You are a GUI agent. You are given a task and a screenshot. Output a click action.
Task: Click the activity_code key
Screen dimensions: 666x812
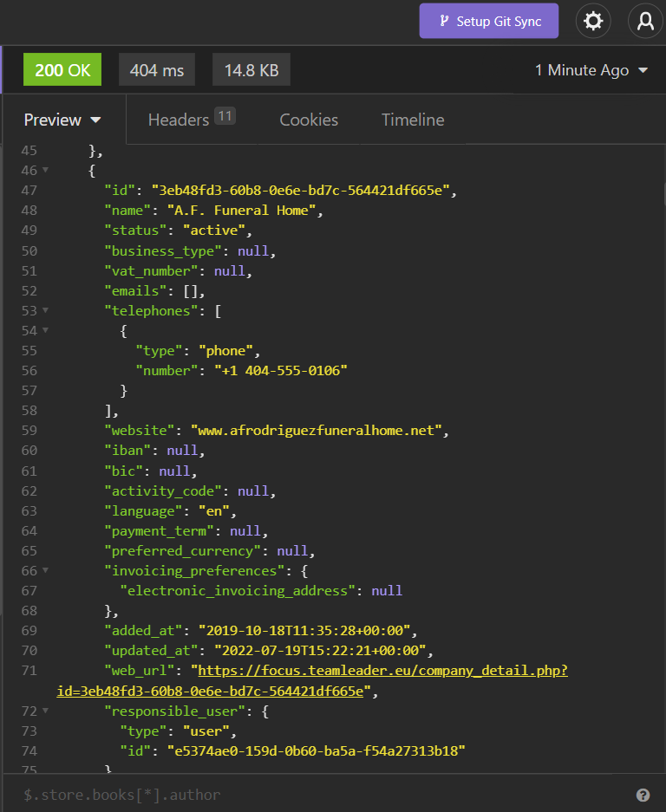(163, 491)
